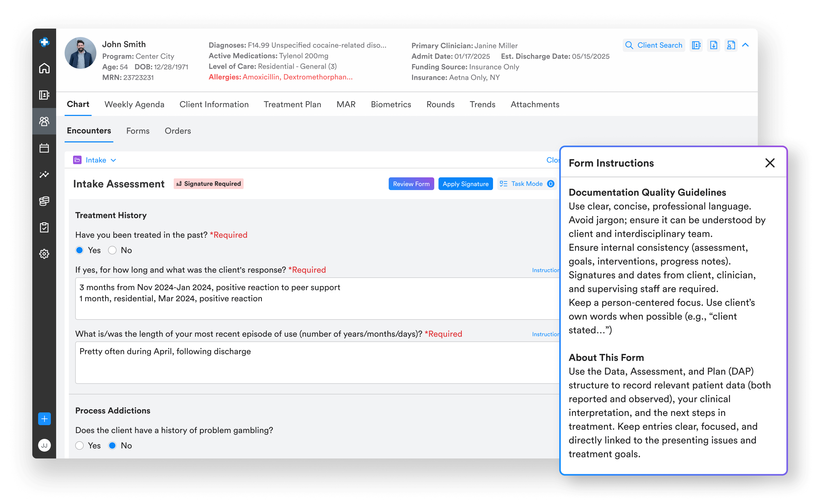This screenshot has height=504, width=824.
Task: Open the billing coins sidebar icon
Action: [x=44, y=201]
